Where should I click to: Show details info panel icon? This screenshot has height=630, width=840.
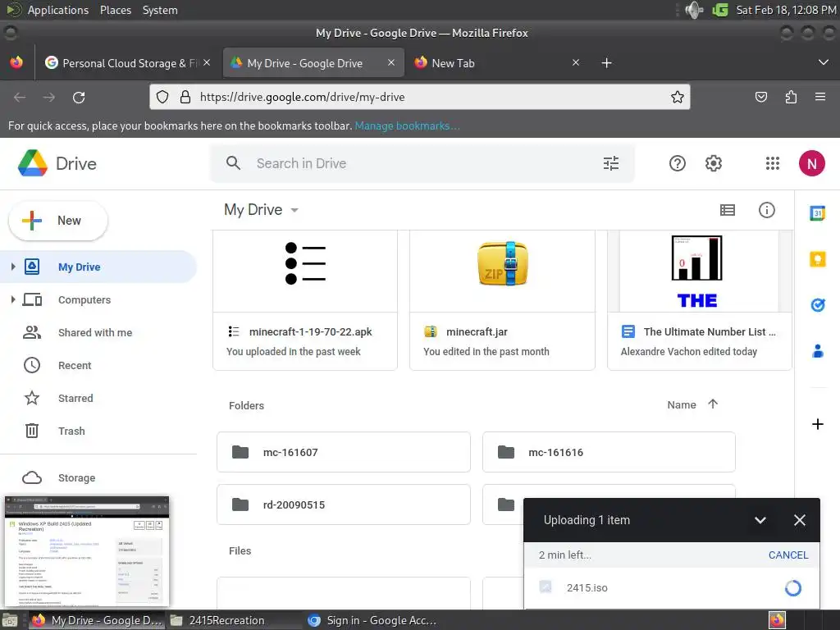pyautogui.click(x=767, y=210)
